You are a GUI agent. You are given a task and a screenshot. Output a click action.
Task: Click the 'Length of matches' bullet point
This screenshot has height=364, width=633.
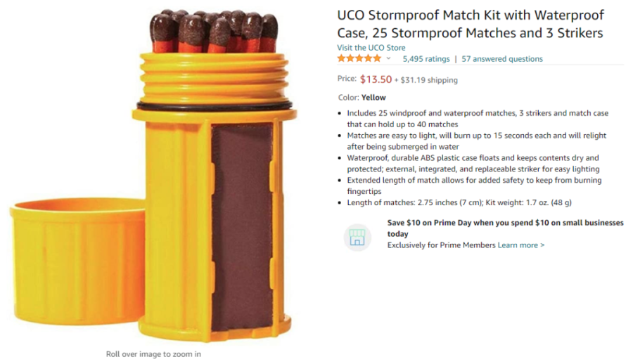tap(459, 203)
